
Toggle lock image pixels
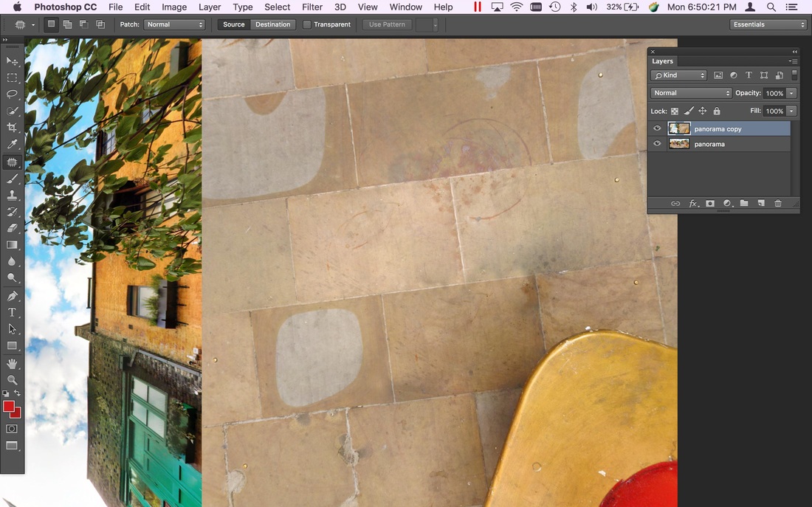click(x=689, y=111)
